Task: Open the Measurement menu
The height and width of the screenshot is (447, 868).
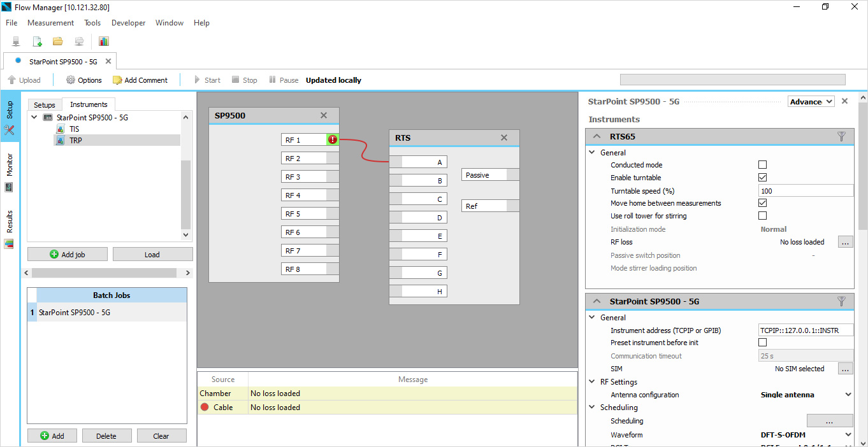Action: coord(50,23)
